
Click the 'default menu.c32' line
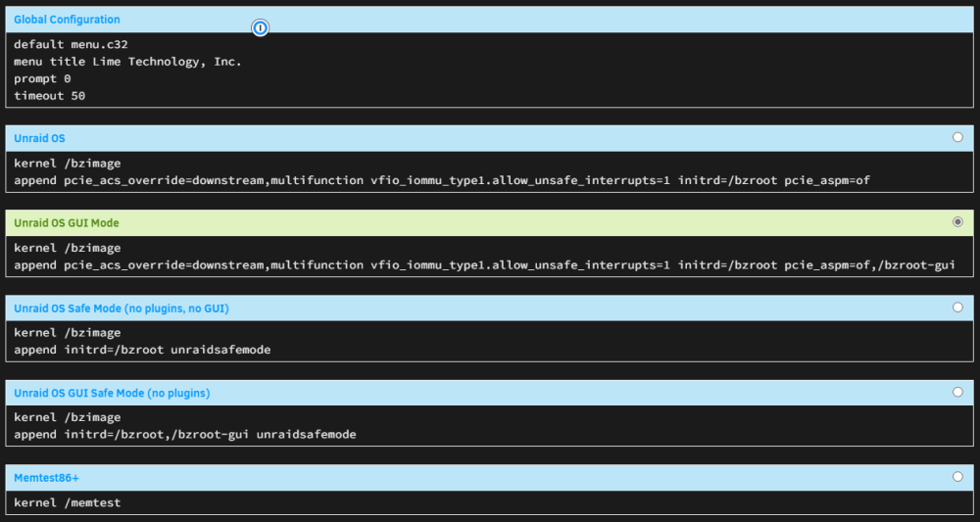pyautogui.click(x=71, y=44)
